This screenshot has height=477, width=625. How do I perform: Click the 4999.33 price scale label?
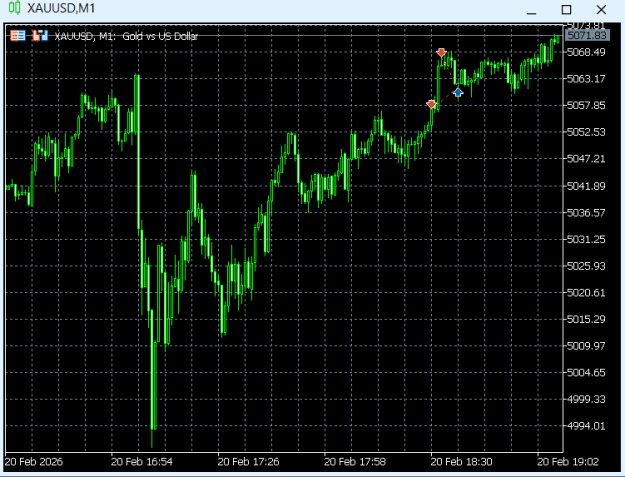click(x=586, y=400)
